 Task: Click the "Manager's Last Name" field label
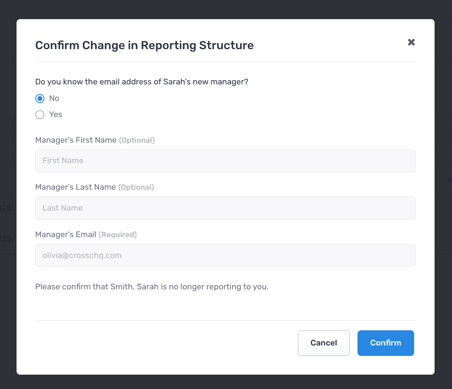[75, 187]
